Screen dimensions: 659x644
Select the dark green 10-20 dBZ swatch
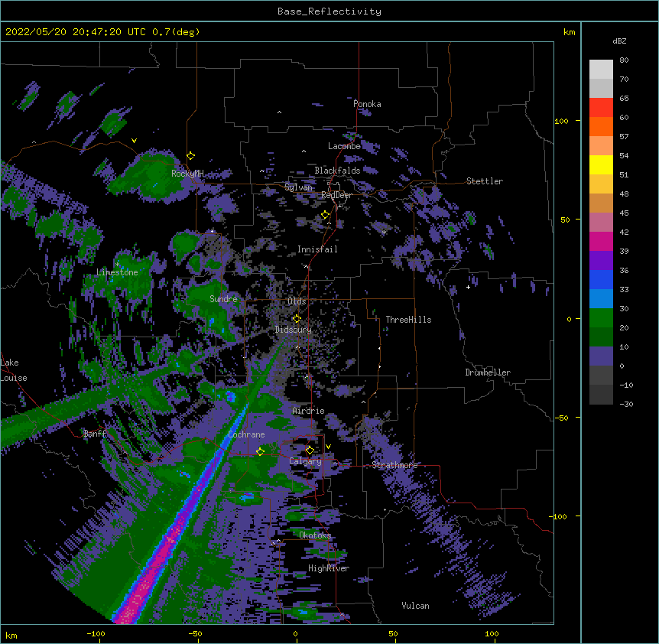coord(601,337)
